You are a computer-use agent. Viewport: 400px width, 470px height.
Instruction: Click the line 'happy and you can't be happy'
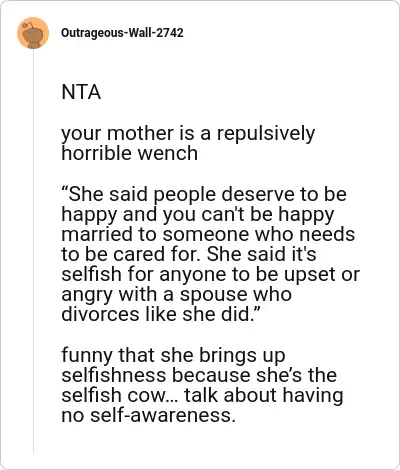click(x=198, y=215)
